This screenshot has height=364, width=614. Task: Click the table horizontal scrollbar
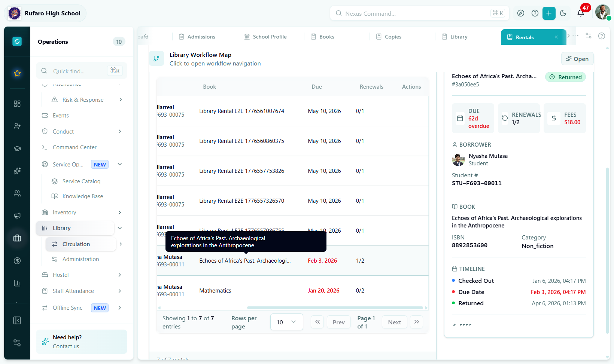[335, 308]
